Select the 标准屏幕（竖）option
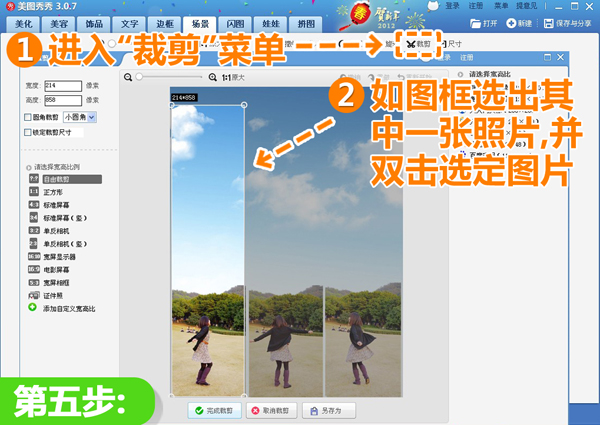Screen dimensions: 600x425 65,218
